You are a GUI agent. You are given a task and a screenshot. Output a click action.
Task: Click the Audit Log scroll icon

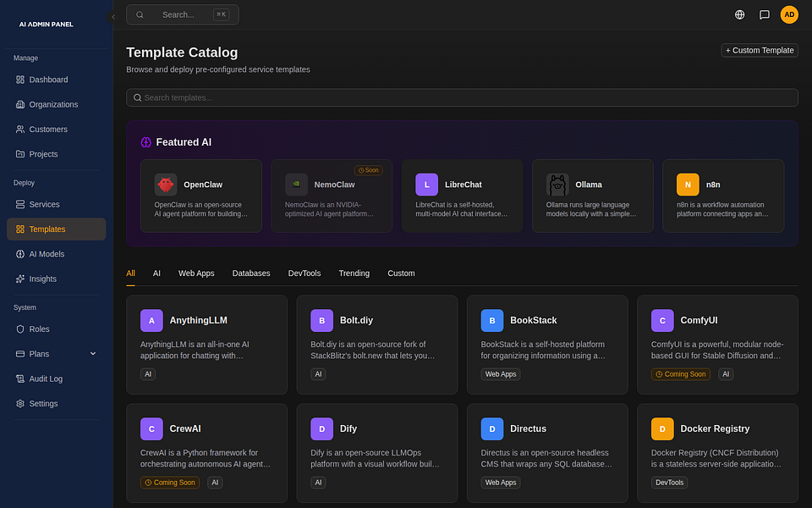(20, 379)
